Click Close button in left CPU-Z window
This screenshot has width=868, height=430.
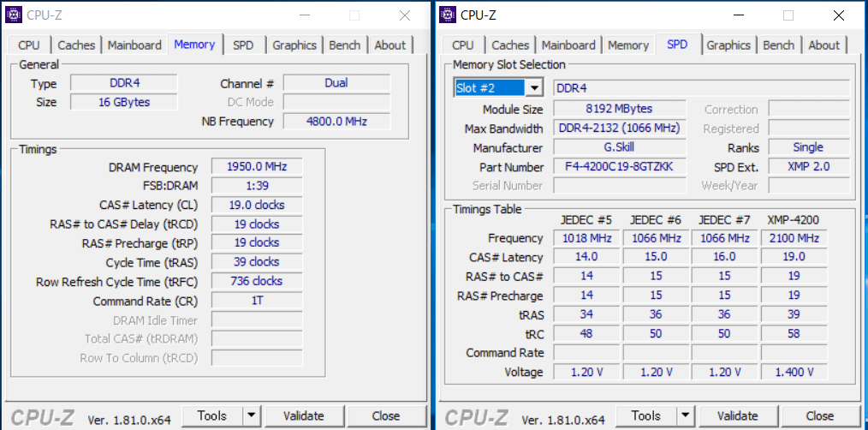click(386, 415)
